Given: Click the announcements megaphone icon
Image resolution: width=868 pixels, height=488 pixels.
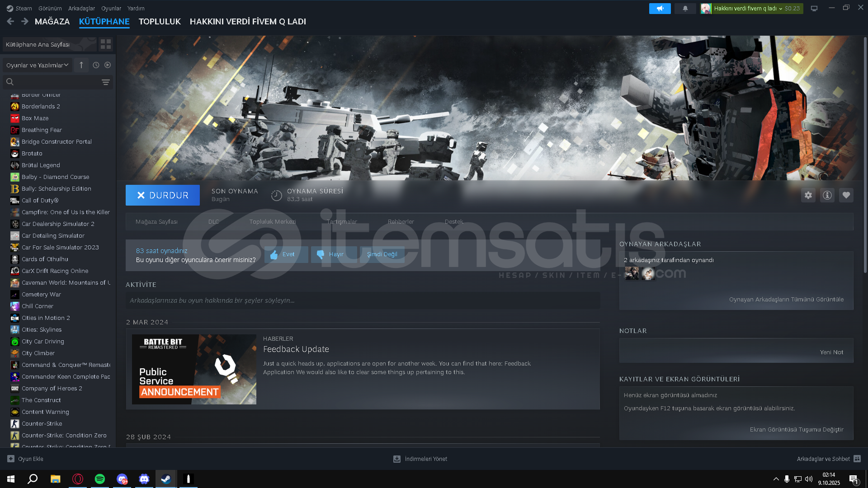Looking at the screenshot, I should pyautogui.click(x=660, y=9).
